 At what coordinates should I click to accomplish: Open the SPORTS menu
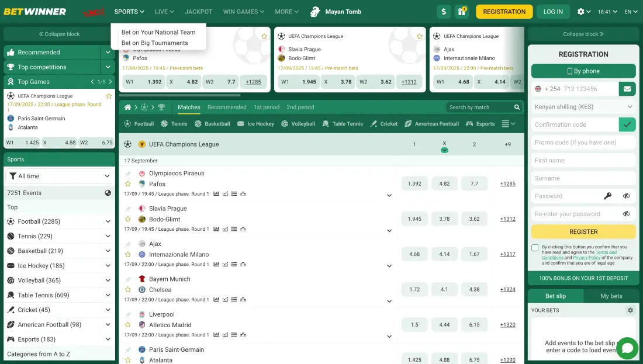pyautogui.click(x=129, y=12)
